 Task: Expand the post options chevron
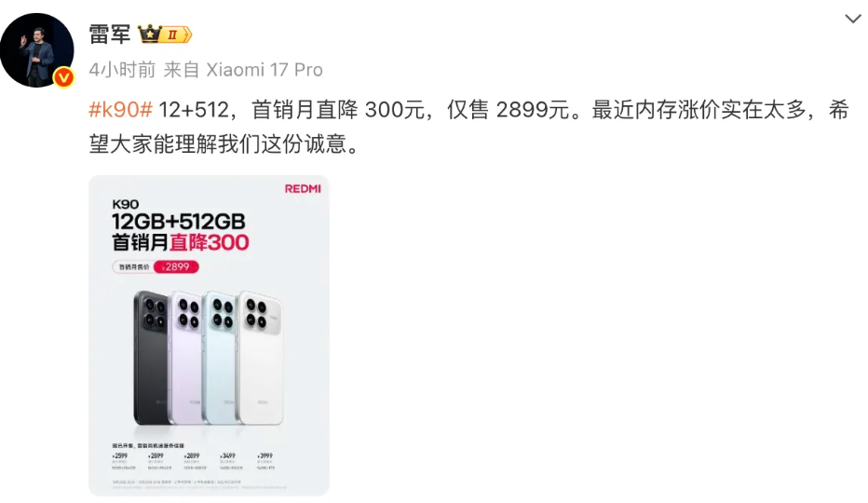pyautogui.click(x=853, y=19)
